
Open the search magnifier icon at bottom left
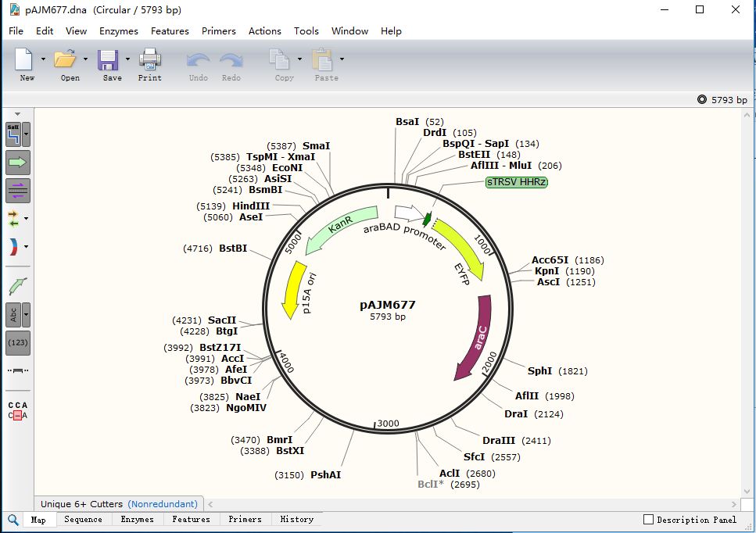(13, 520)
